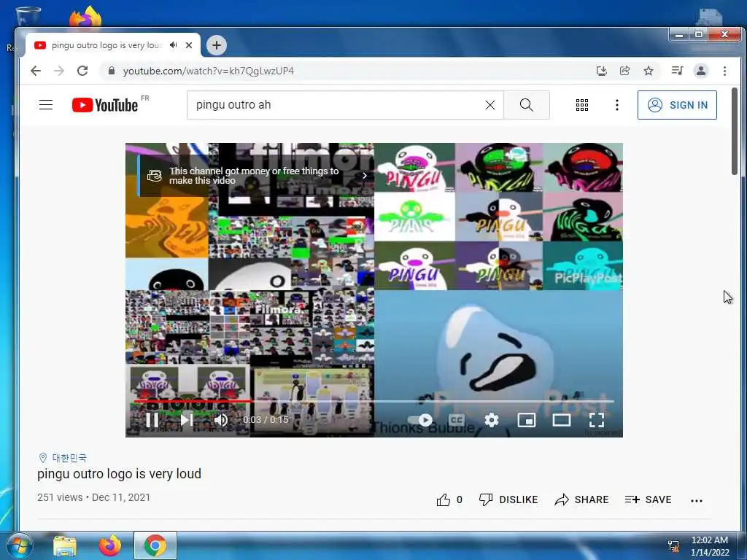Select the 'pingu outro logo is very loud' tab
The width and height of the screenshot is (747, 560).
tap(108, 45)
